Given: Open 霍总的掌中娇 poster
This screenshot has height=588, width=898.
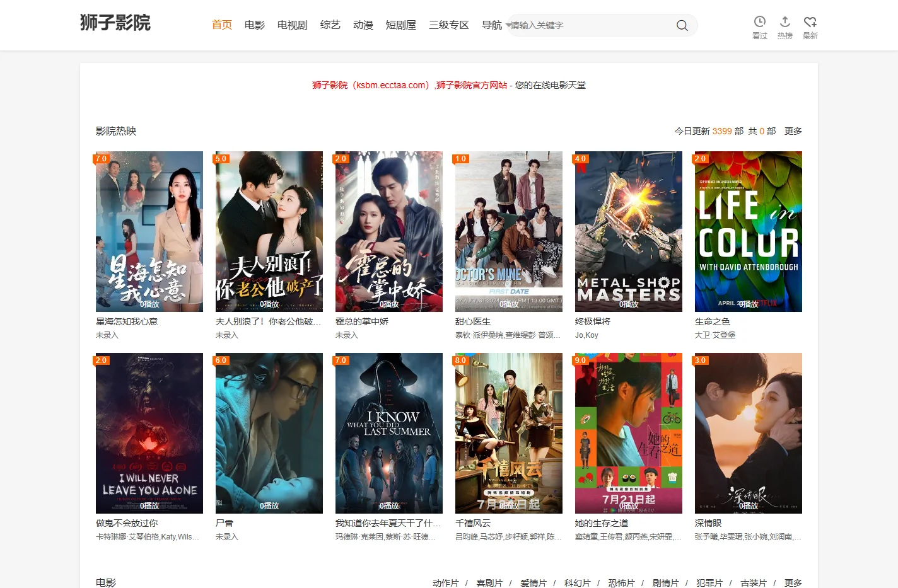Looking at the screenshot, I should [x=389, y=231].
